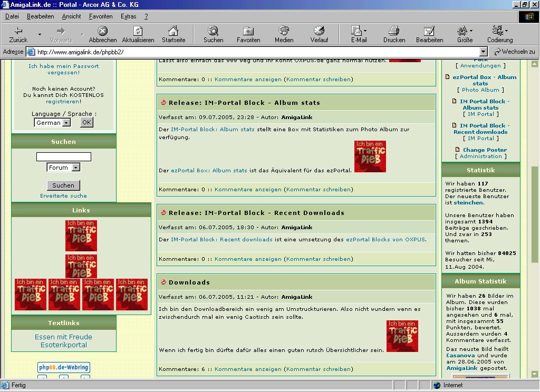Open the Ansicht menu
Viewport: 540px width, 392px height.
(x=71, y=16)
